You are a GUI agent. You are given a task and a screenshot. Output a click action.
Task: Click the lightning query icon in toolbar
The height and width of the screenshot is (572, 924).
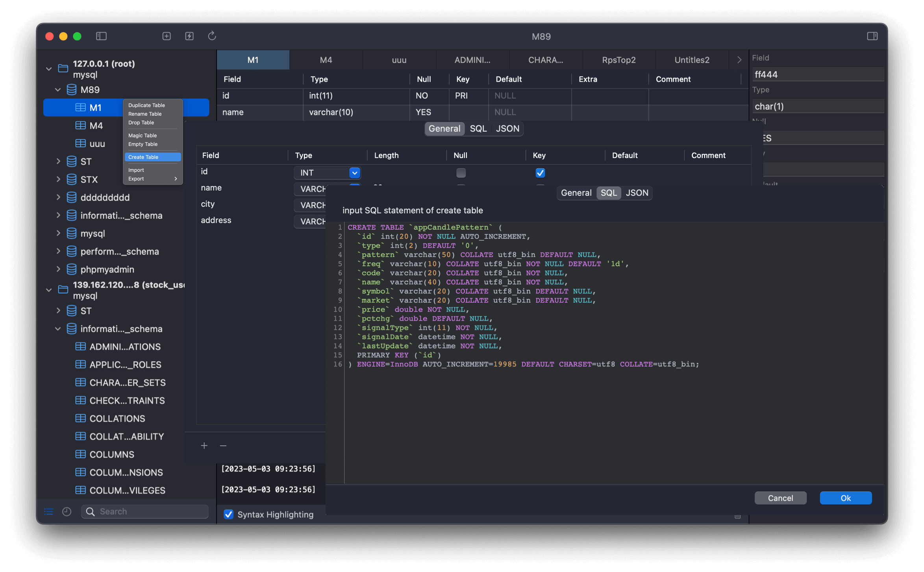tap(189, 36)
